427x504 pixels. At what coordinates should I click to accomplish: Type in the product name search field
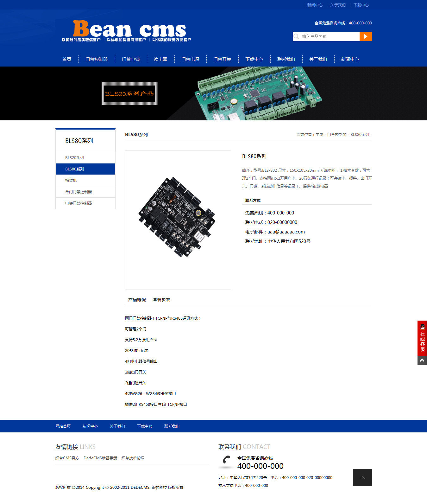(329, 36)
